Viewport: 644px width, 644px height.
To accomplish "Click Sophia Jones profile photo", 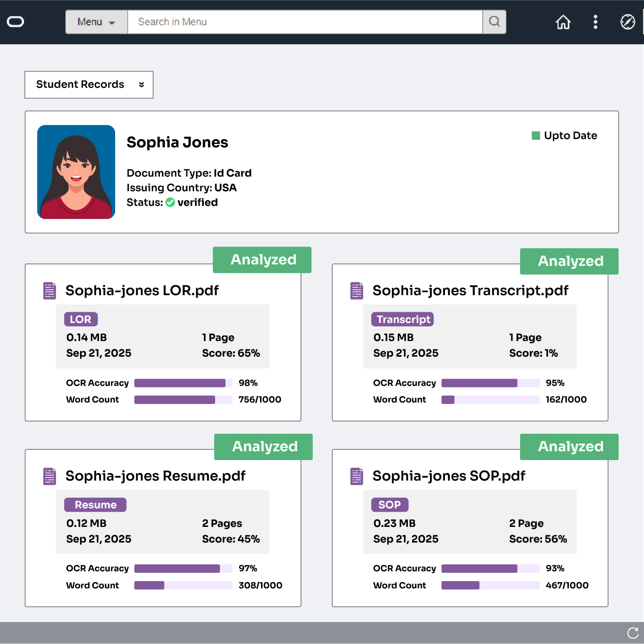I will pyautogui.click(x=76, y=172).
